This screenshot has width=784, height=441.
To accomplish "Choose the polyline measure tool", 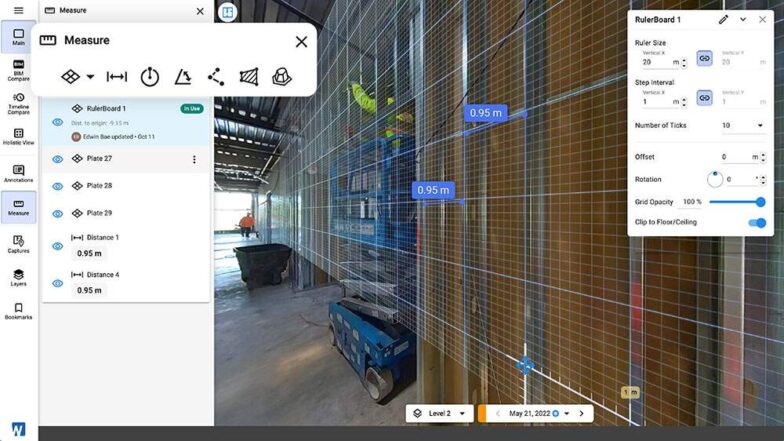I will [216, 77].
